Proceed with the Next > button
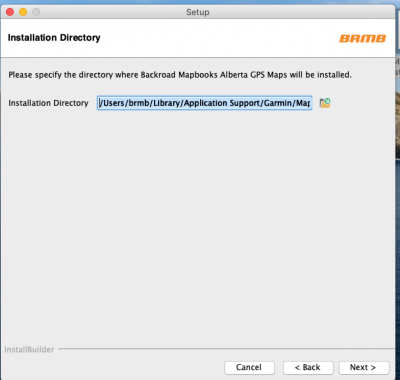 point(364,367)
